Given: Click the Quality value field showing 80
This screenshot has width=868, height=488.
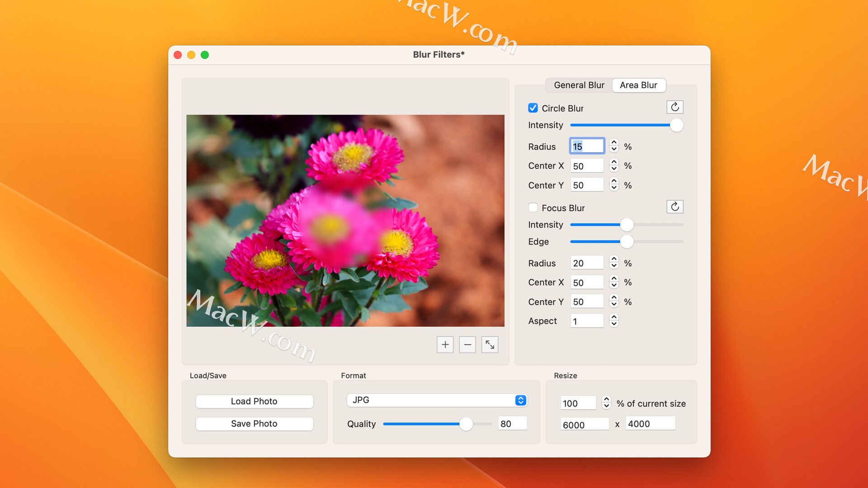Looking at the screenshot, I should coord(512,424).
